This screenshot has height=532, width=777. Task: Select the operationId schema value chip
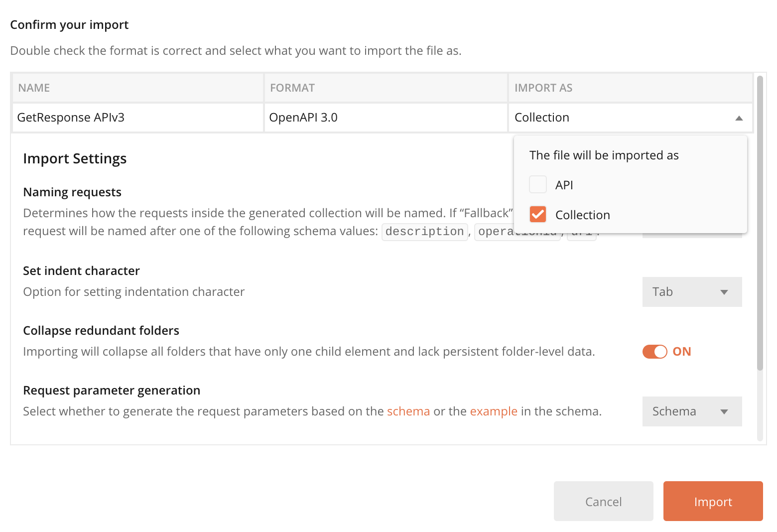click(517, 231)
